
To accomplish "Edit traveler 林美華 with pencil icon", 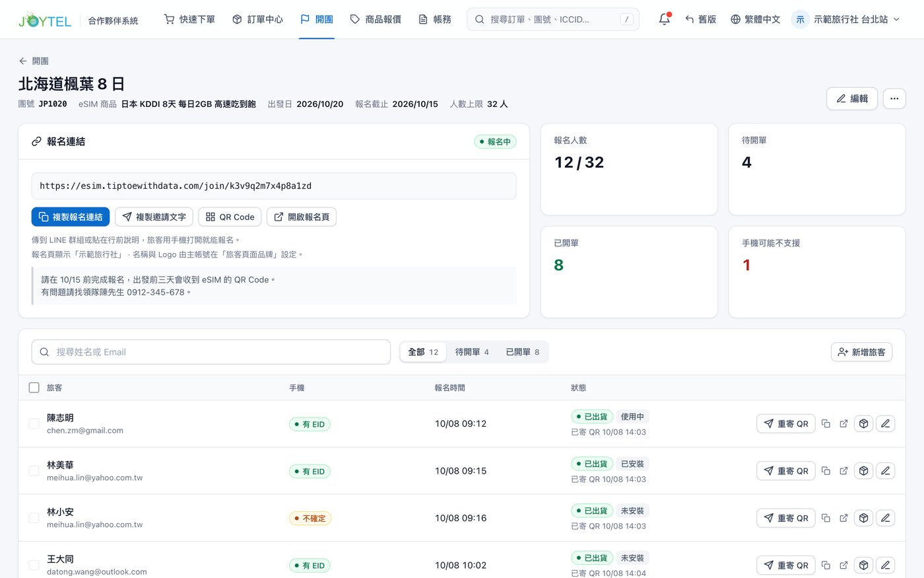I will (886, 471).
